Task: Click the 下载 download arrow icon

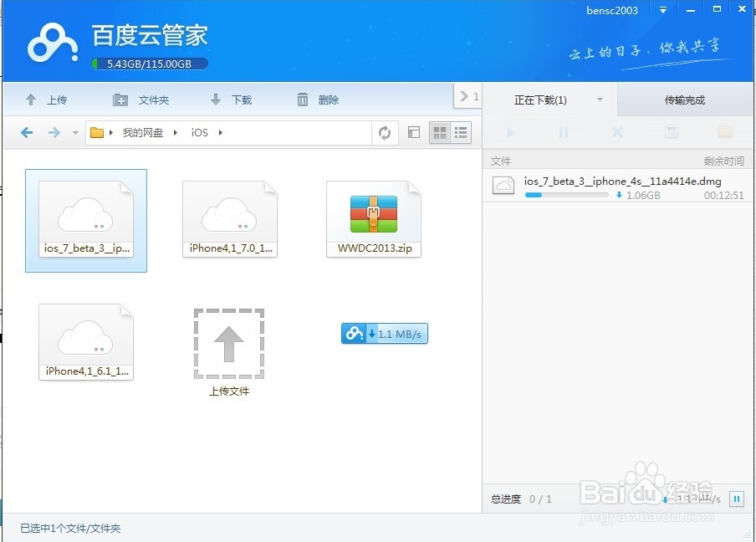Action: [216, 100]
